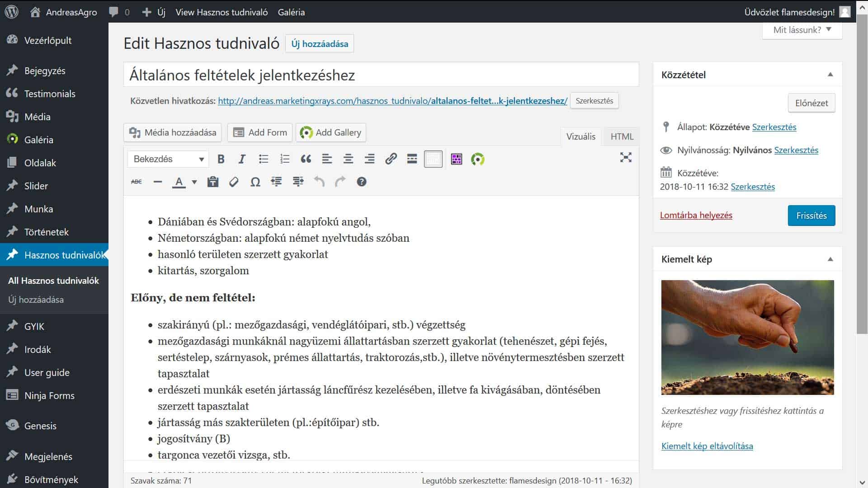Edit permalink with Szerkesztés button
This screenshot has width=868, height=488.
(x=594, y=101)
